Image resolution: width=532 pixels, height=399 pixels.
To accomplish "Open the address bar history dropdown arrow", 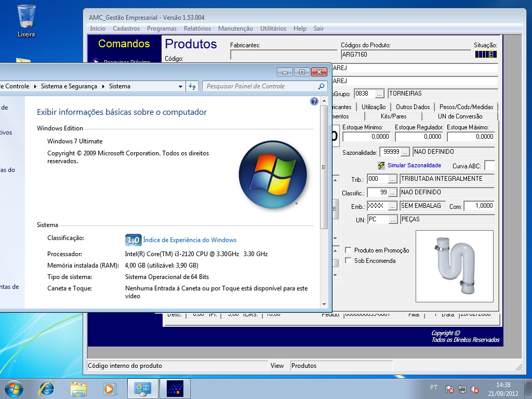I will tap(180, 87).
